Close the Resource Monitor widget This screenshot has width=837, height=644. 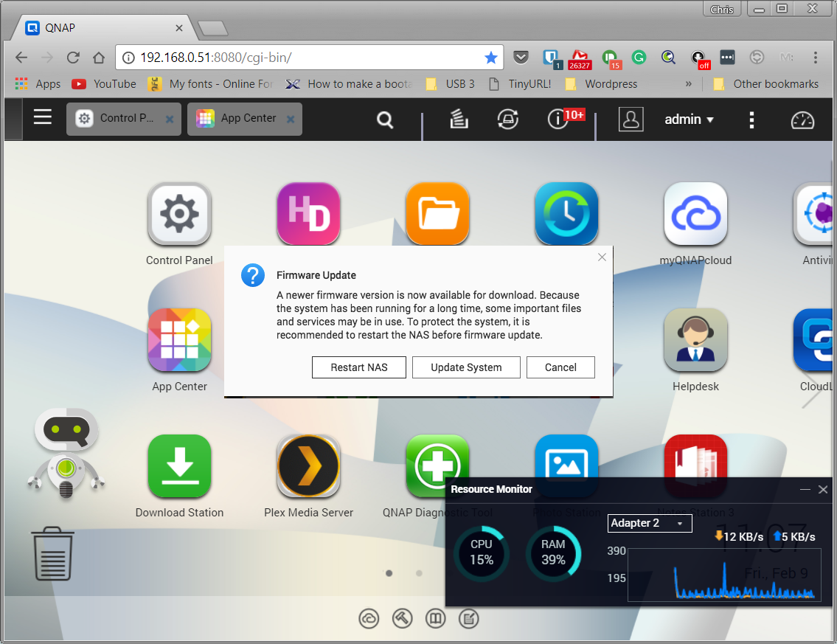pos(823,489)
